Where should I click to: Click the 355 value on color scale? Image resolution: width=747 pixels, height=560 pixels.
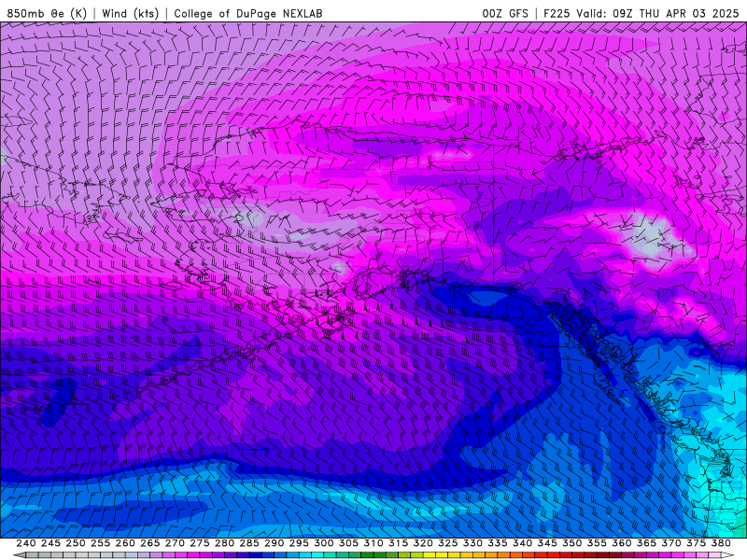tap(597, 543)
